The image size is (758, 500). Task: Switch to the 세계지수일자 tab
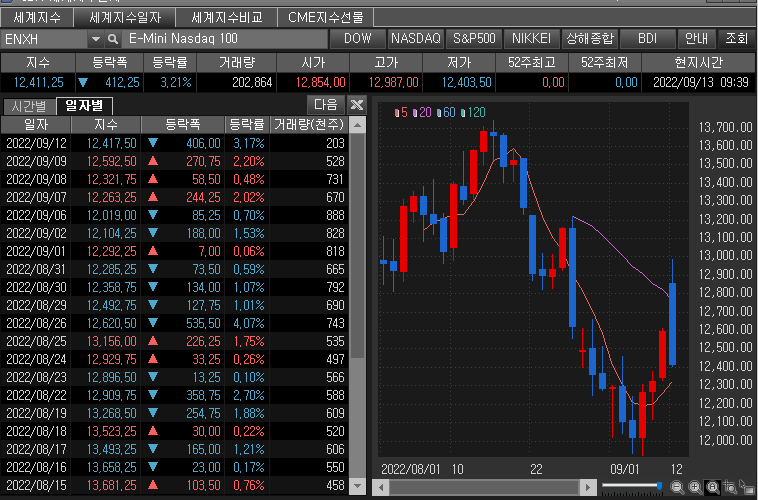click(x=125, y=17)
